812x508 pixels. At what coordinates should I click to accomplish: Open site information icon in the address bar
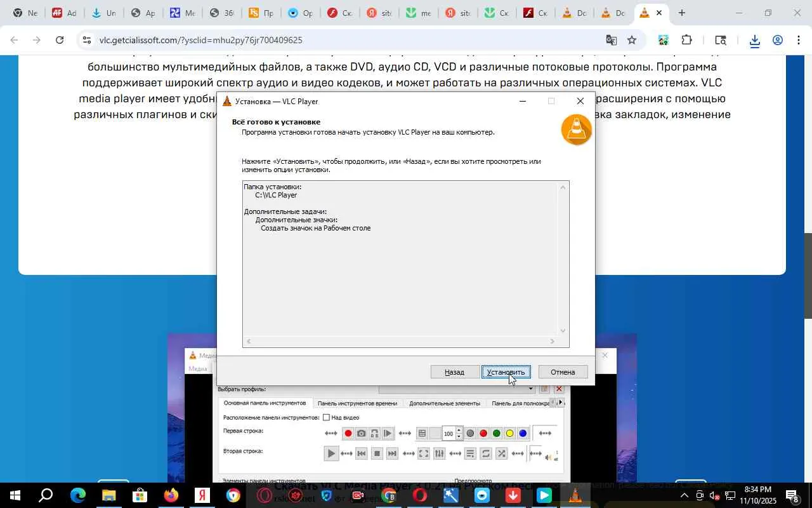pos(87,40)
